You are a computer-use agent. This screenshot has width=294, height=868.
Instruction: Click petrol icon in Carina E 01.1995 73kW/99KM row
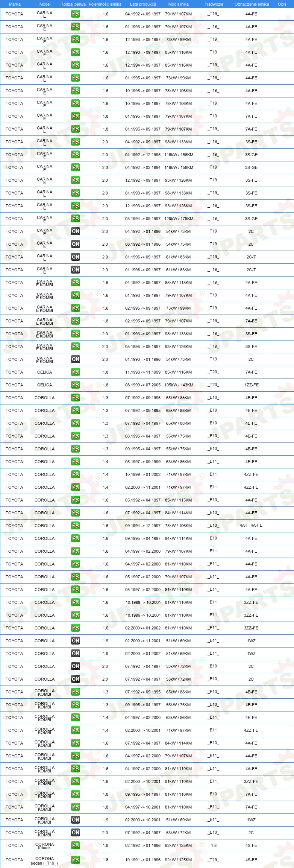[x=75, y=78]
